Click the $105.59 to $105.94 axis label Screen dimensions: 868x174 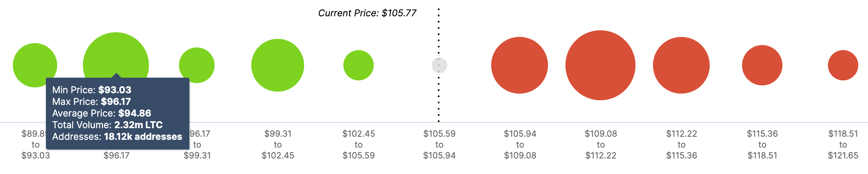coord(439,144)
